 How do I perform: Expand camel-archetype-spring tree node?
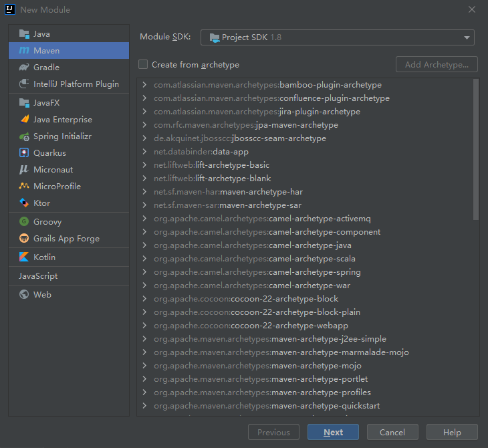pos(144,272)
